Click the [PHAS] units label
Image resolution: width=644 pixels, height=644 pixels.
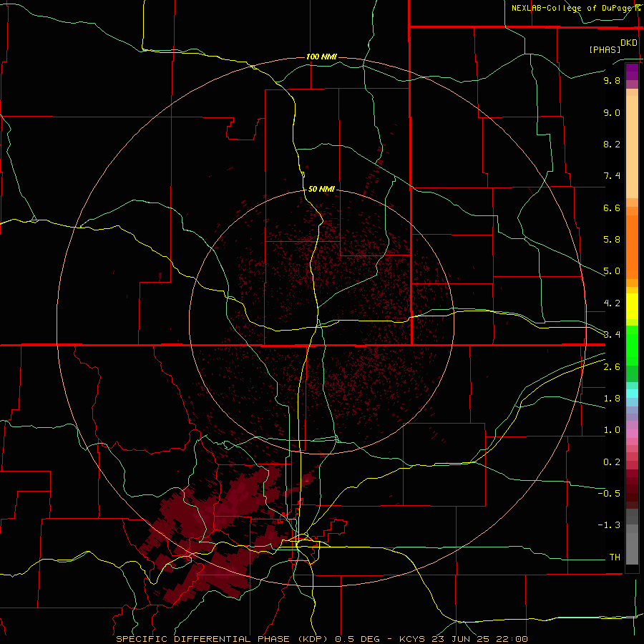click(605, 49)
